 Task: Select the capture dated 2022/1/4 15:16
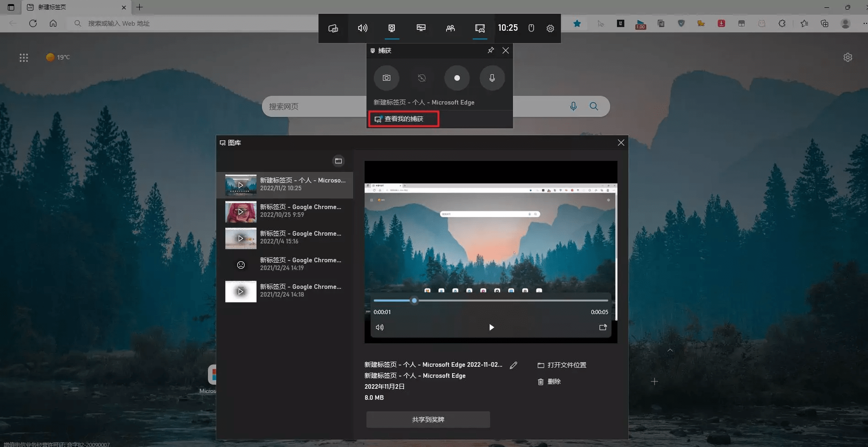pyautogui.click(x=284, y=238)
